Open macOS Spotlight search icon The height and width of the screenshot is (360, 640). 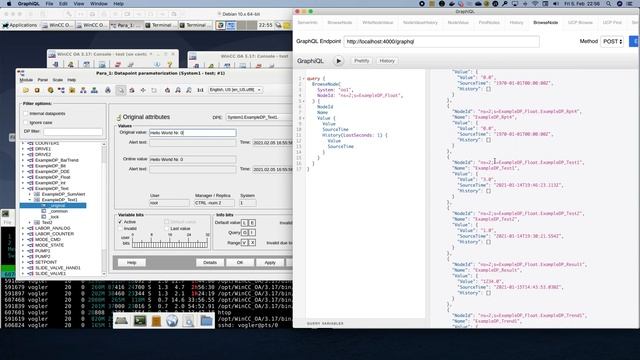click(608, 4)
